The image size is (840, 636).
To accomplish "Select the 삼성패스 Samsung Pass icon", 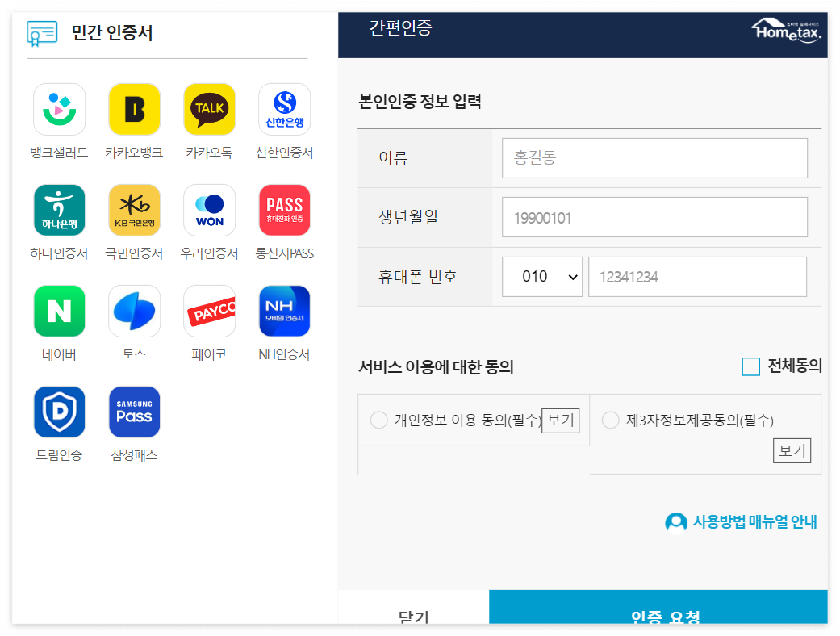I will 135,412.
